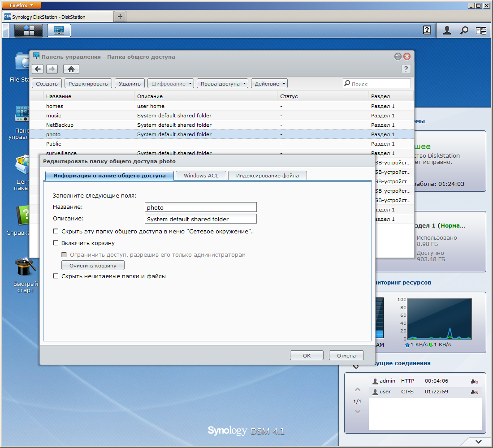The width and height of the screenshot is (493, 448).
Task: Open the Control Panel help button
Action: (x=406, y=69)
